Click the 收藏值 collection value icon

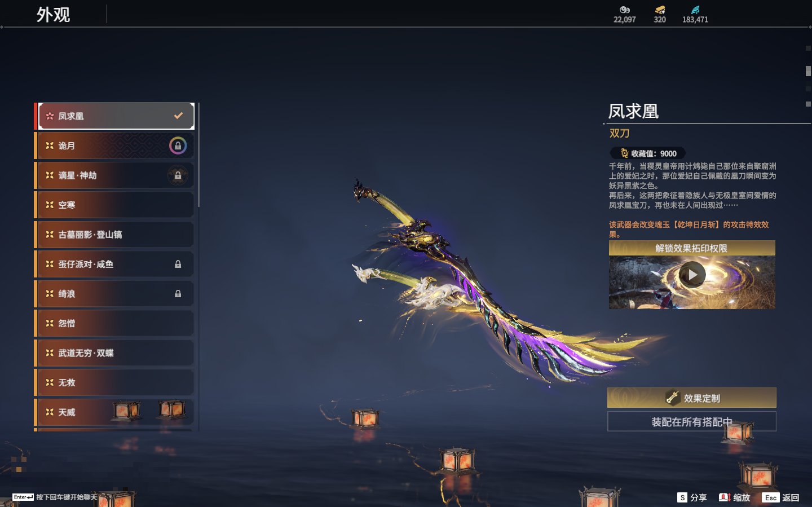pos(624,153)
